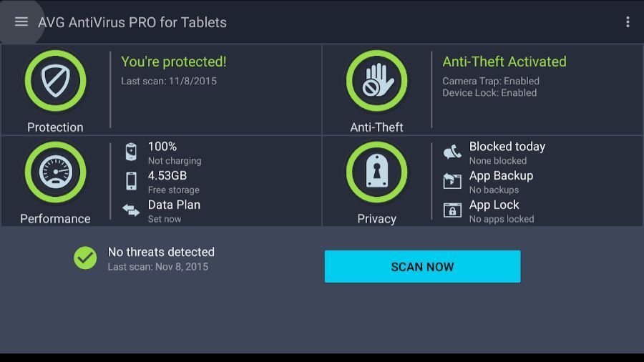Tap the green no-threats checkmark

click(x=85, y=258)
